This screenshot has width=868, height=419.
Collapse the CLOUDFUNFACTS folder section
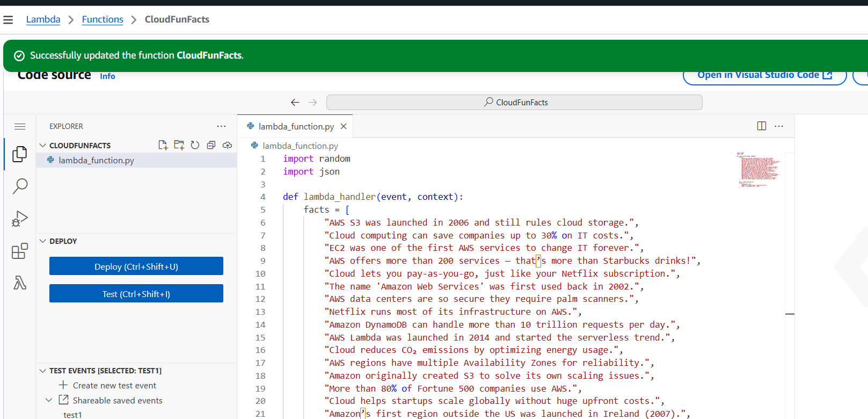click(x=43, y=145)
